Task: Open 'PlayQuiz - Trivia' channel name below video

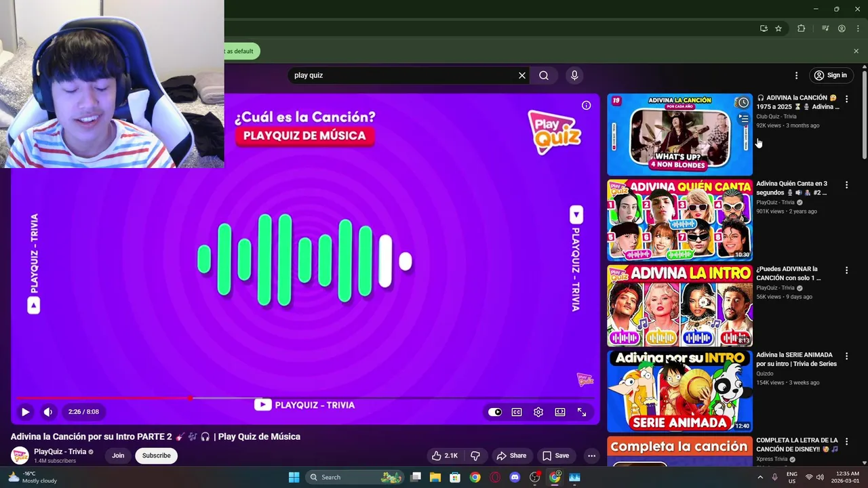Action: click(x=60, y=451)
